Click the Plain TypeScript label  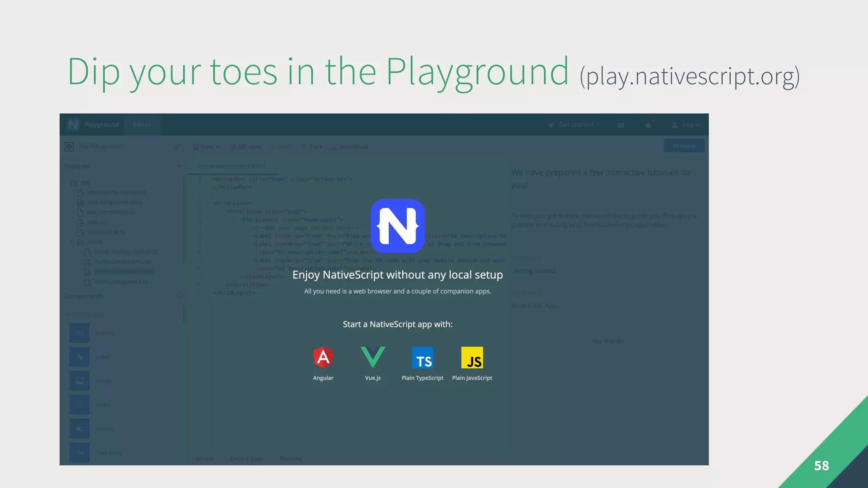tap(423, 378)
